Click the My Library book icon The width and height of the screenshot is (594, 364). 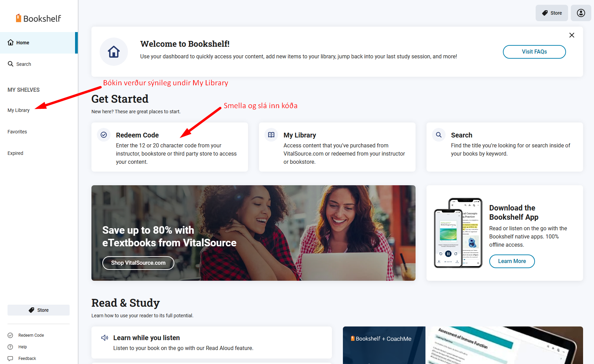pos(271,135)
